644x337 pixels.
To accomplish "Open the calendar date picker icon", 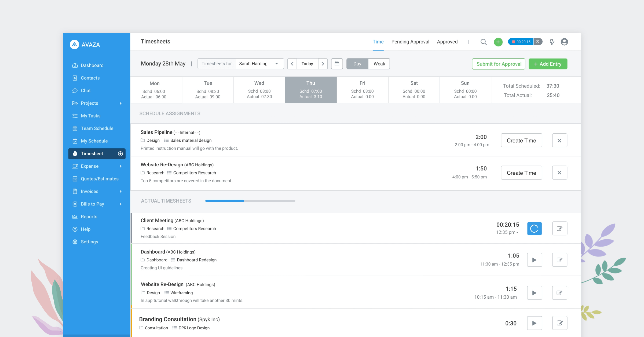I will (x=337, y=64).
